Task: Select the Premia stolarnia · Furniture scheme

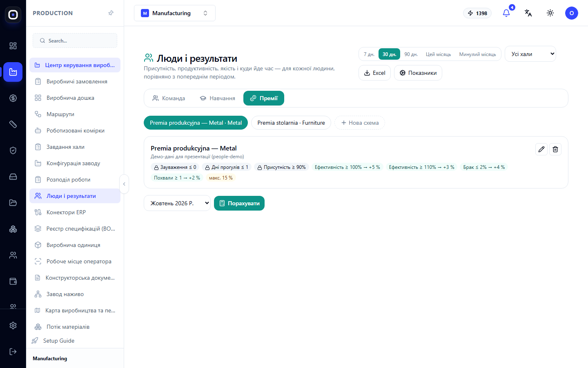Action: [x=291, y=123]
